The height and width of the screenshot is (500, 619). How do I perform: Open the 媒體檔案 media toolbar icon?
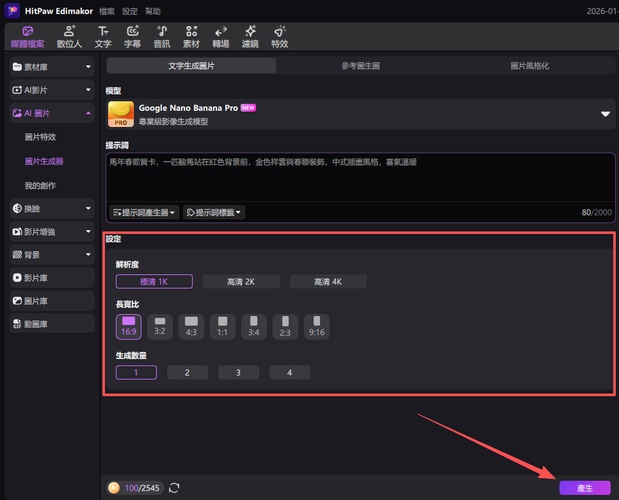point(27,37)
